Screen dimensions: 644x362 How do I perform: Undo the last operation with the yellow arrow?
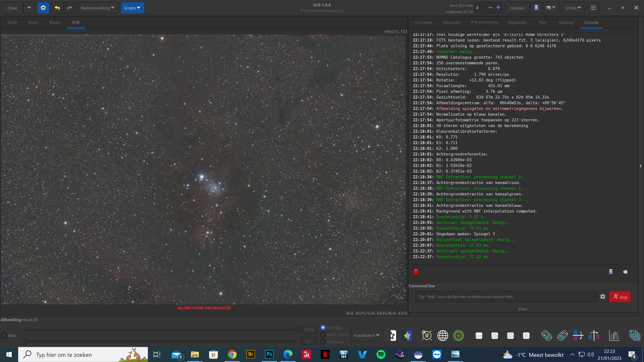(57, 8)
